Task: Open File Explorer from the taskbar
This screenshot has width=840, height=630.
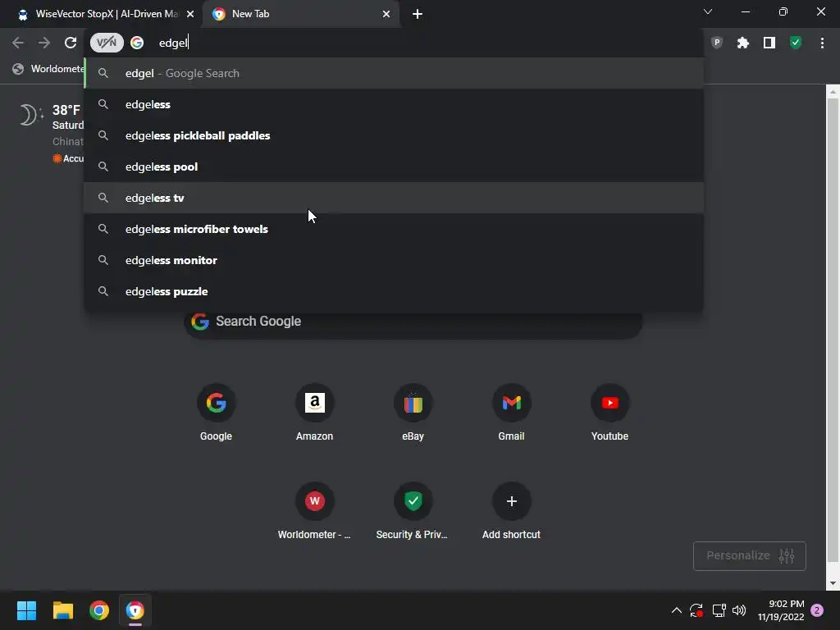Action: tap(62, 610)
